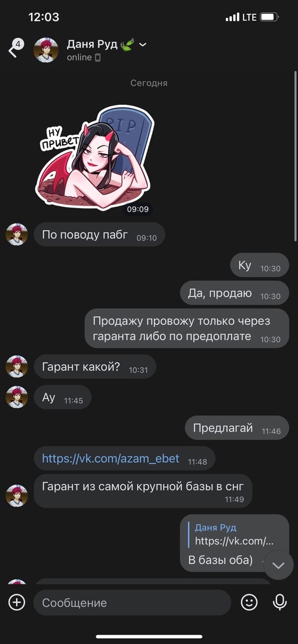Tap the microphone voice message icon

pyautogui.click(x=280, y=602)
